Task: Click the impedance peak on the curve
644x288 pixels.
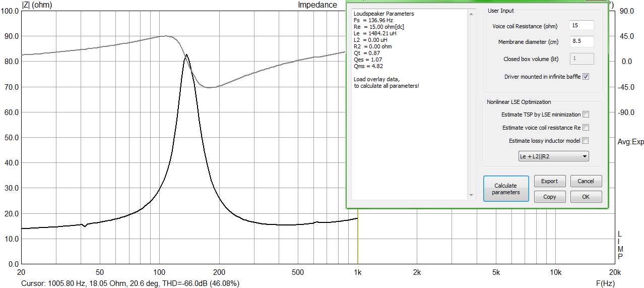Action: pos(186,54)
